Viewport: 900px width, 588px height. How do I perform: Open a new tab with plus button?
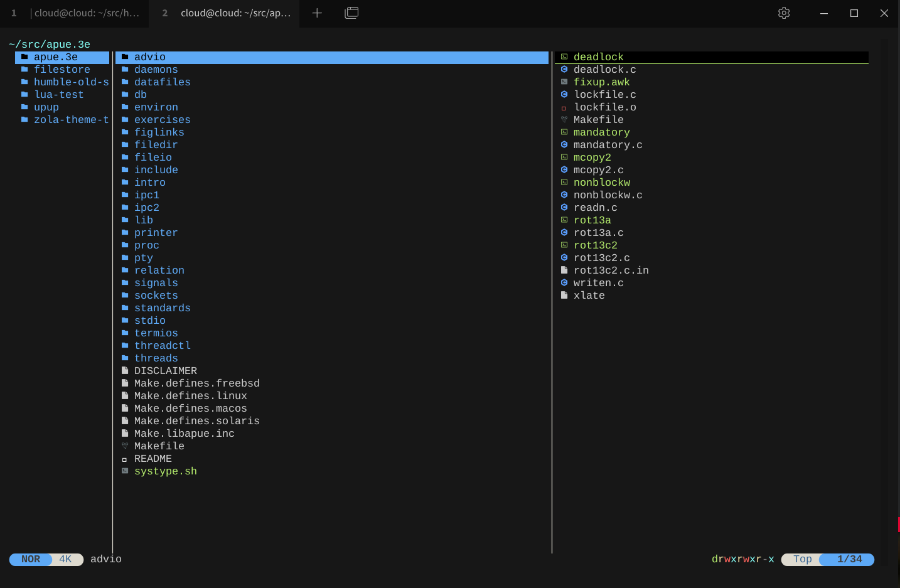tap(317, 13)
